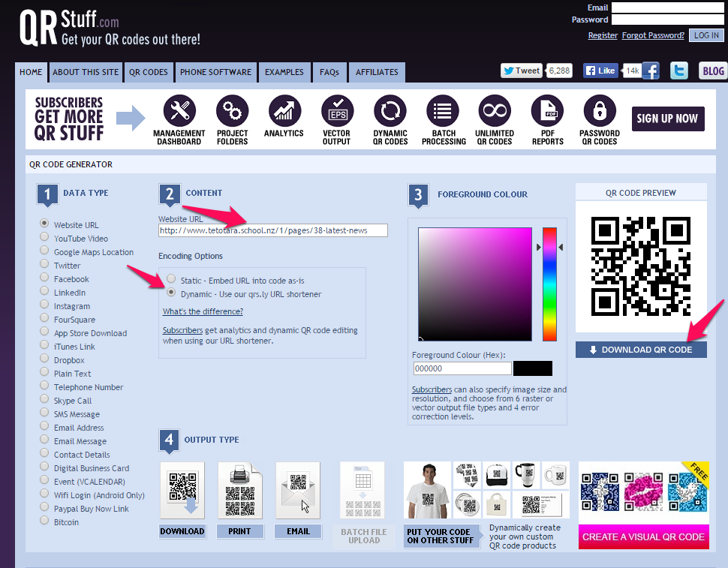Image resolution: width=728 pixels, height=568 pixels.
Task: Click the LOG IN button
Action: click(707, 35)
